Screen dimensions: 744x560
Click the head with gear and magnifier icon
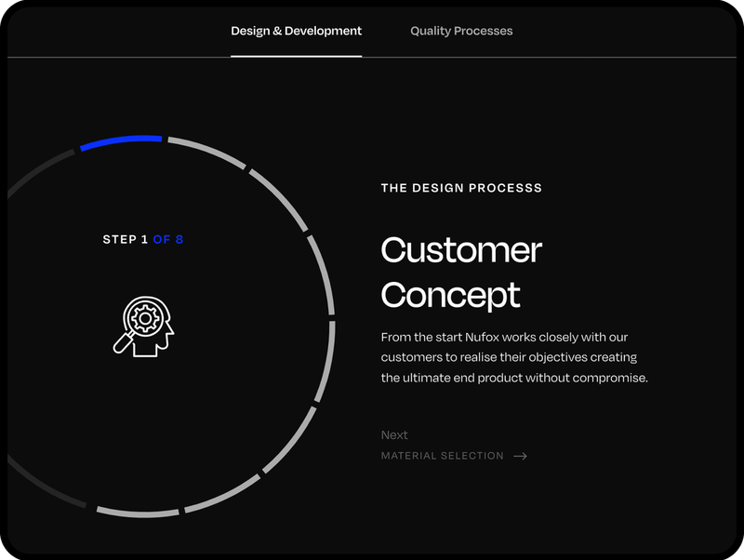143,326
